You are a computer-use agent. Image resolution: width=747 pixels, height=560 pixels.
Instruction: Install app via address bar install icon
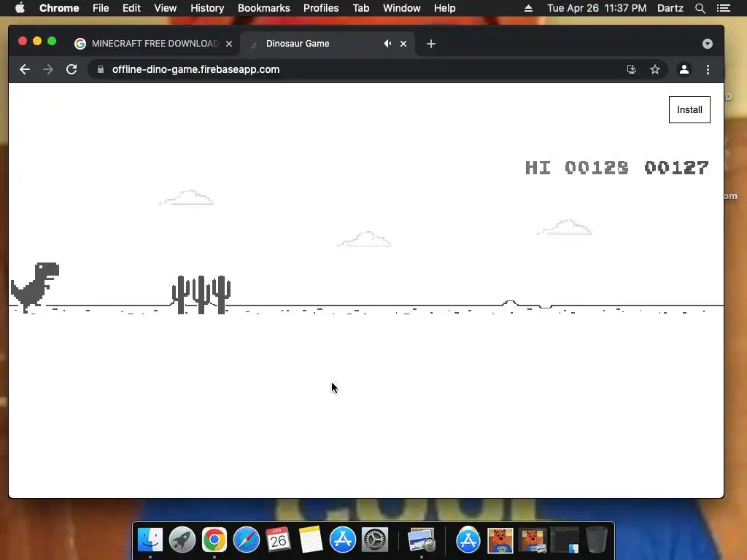pyautogui.click(x=631, y=69)
